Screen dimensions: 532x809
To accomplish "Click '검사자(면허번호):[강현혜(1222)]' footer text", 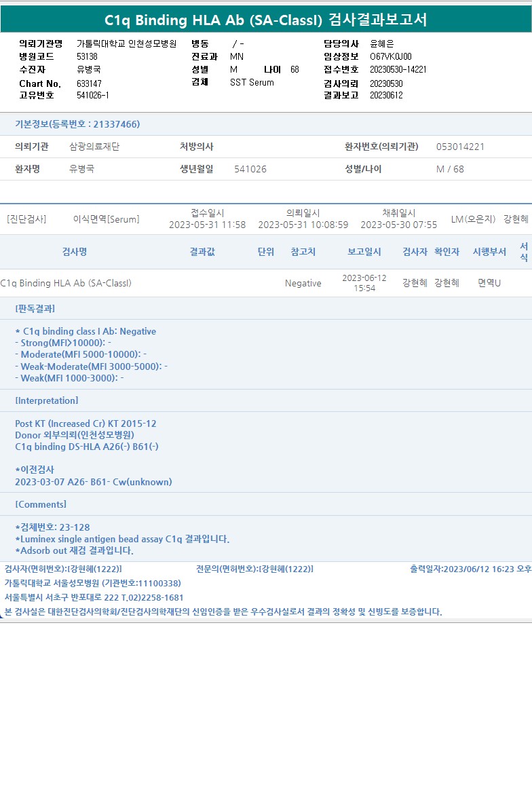I will 63,569.
